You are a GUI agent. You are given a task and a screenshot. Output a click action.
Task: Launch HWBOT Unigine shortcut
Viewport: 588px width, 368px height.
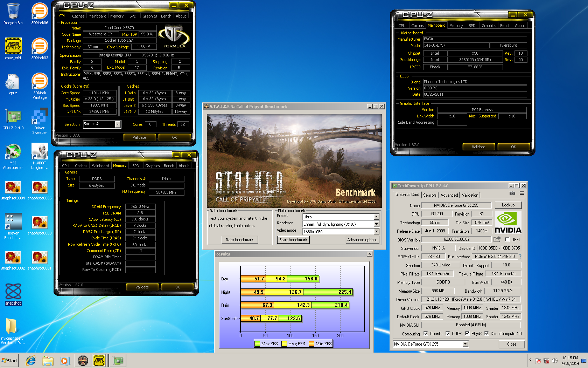(x=40, y=156)
